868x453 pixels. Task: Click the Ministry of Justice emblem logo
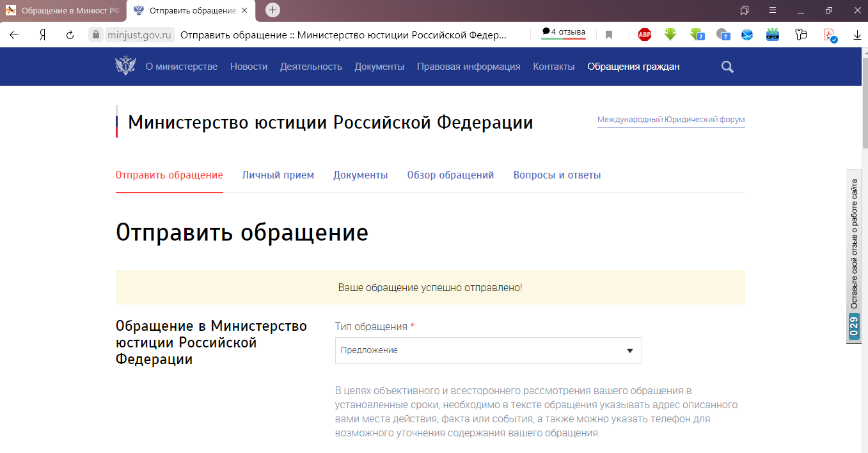click(125, 67)
